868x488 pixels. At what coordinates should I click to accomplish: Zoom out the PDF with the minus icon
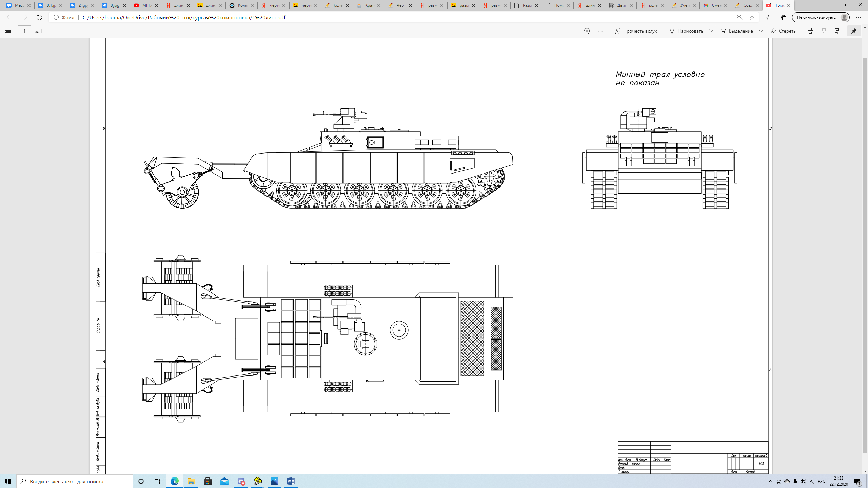559,31
